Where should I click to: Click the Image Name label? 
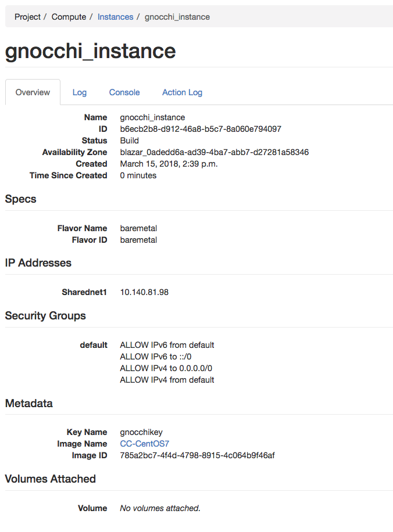[82, 444]
